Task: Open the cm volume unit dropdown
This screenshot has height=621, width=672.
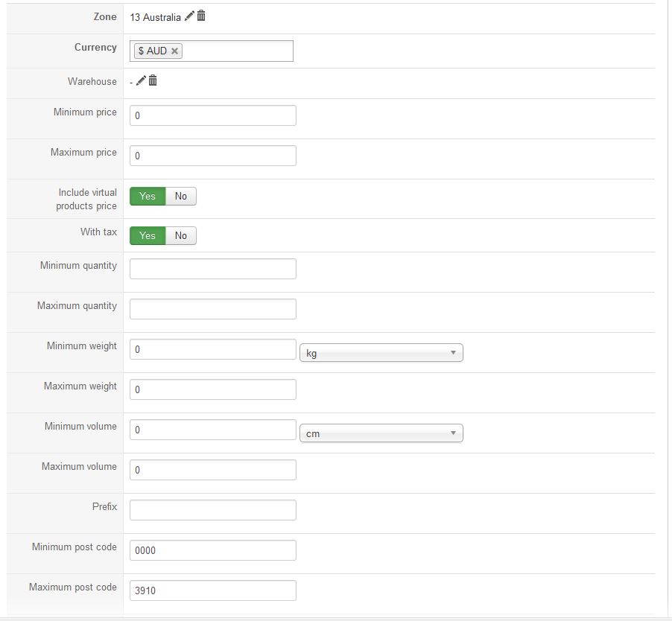Action: (381, 433)
